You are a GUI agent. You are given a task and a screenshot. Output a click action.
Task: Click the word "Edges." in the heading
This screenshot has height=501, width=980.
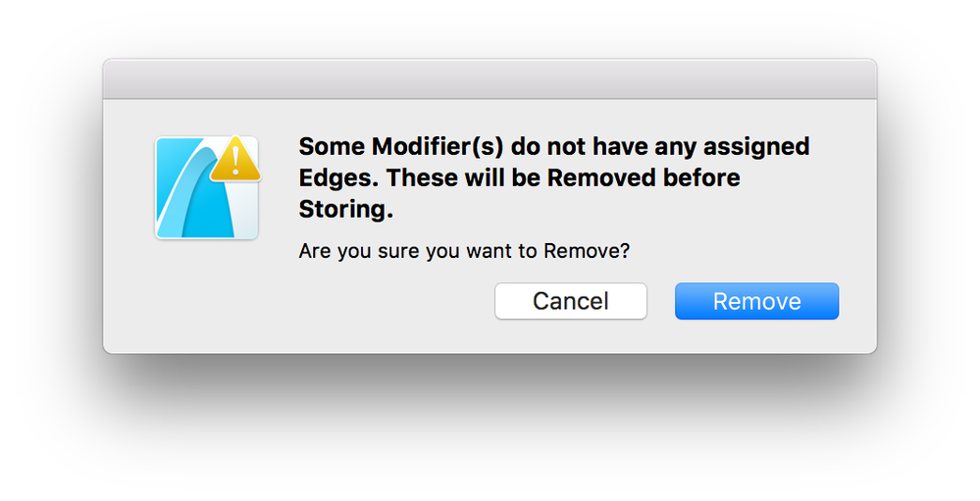tap(338, 178)
